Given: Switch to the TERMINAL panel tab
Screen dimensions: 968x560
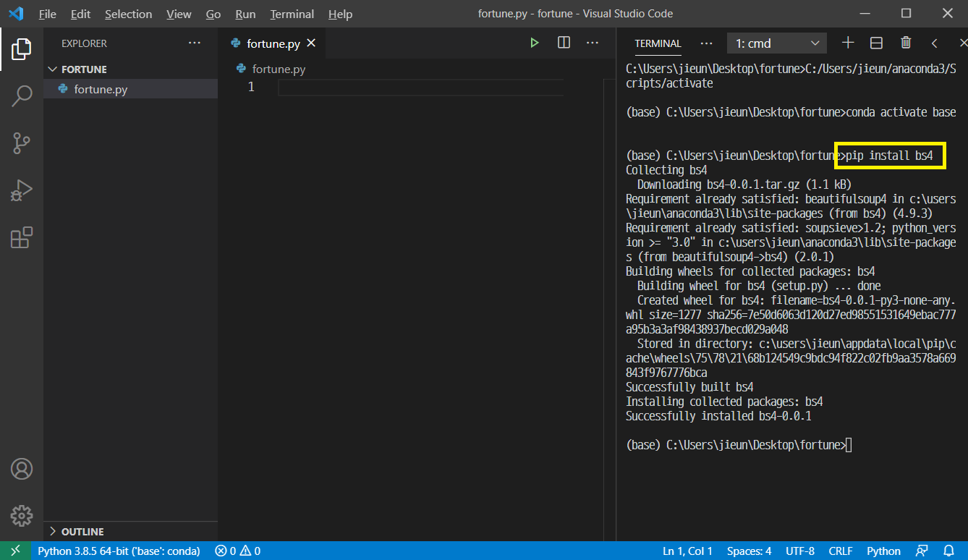Looking at the screenshot, I should (x=658, y=43).
